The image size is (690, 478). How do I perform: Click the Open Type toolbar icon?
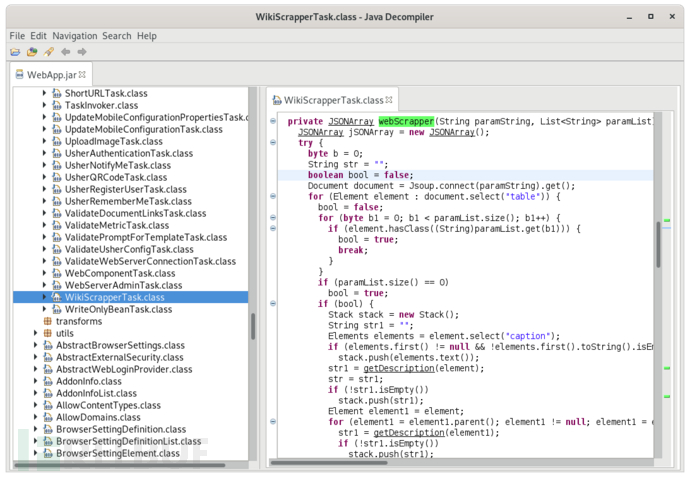click(x=32, y=52)
